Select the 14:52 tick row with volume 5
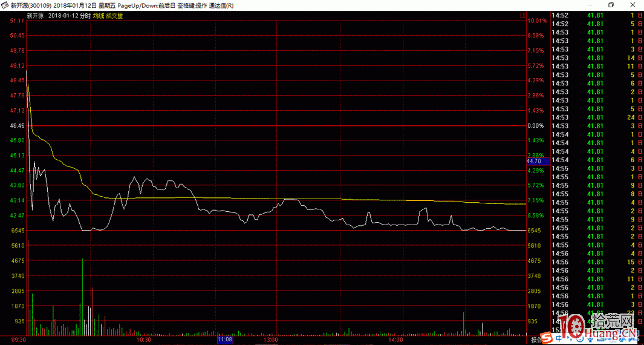This screenshot has height=345, width=644. pos(597,24)
